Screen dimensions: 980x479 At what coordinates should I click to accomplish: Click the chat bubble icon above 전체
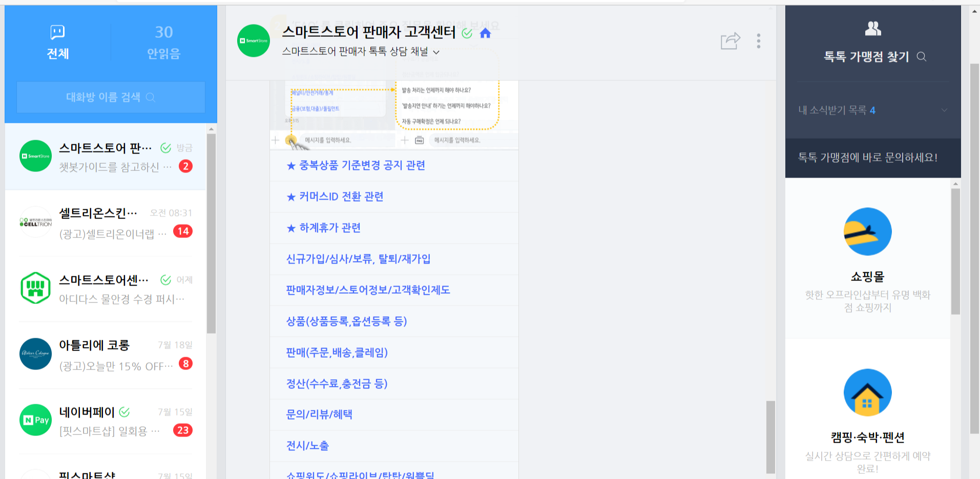point(57,32)
